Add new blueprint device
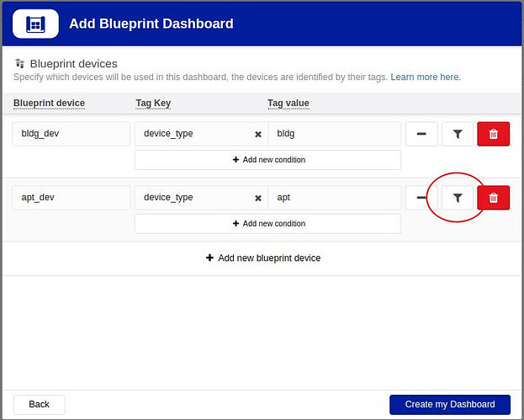 (262, 258)
